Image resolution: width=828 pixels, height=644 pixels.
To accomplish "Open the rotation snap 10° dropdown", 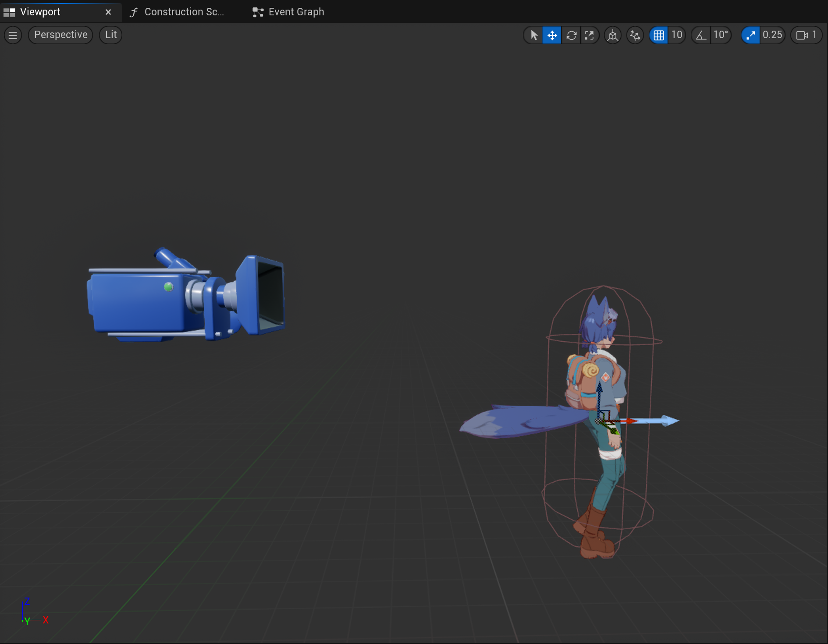I will coord(721,35).
